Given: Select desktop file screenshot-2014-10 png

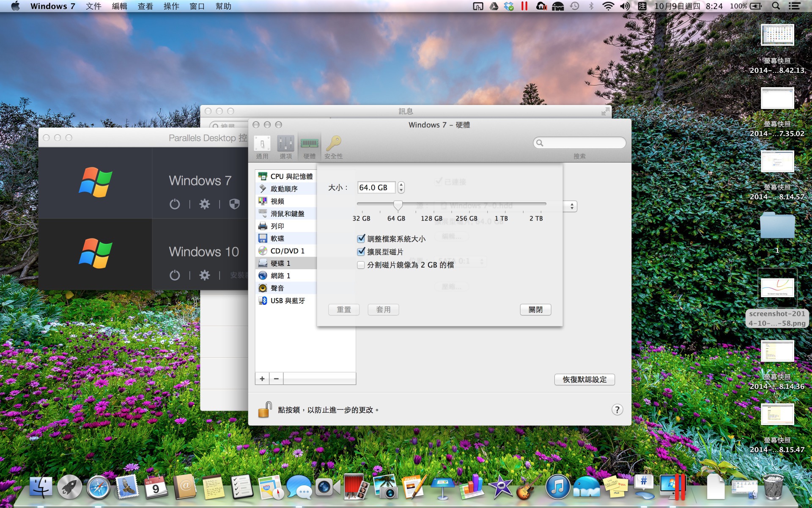Looking at the screenshot, I should pyautogui.click(x=777, y=298).
